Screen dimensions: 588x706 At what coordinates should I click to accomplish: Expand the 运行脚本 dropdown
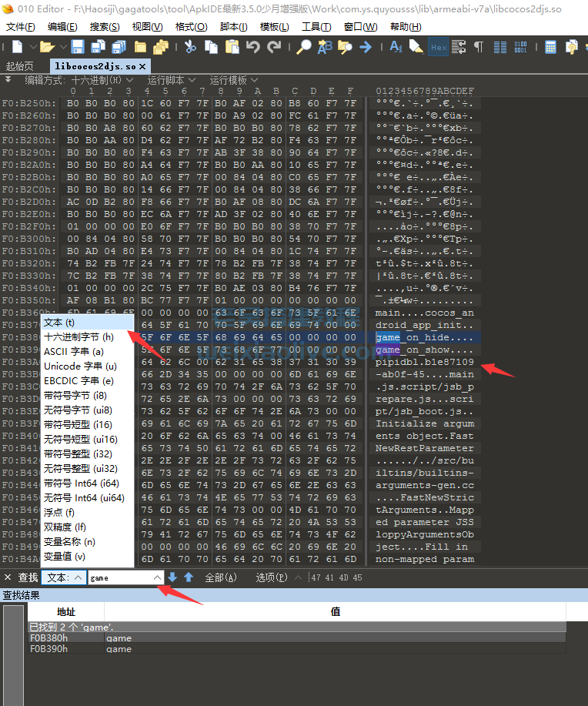click(x=171, y=80)
